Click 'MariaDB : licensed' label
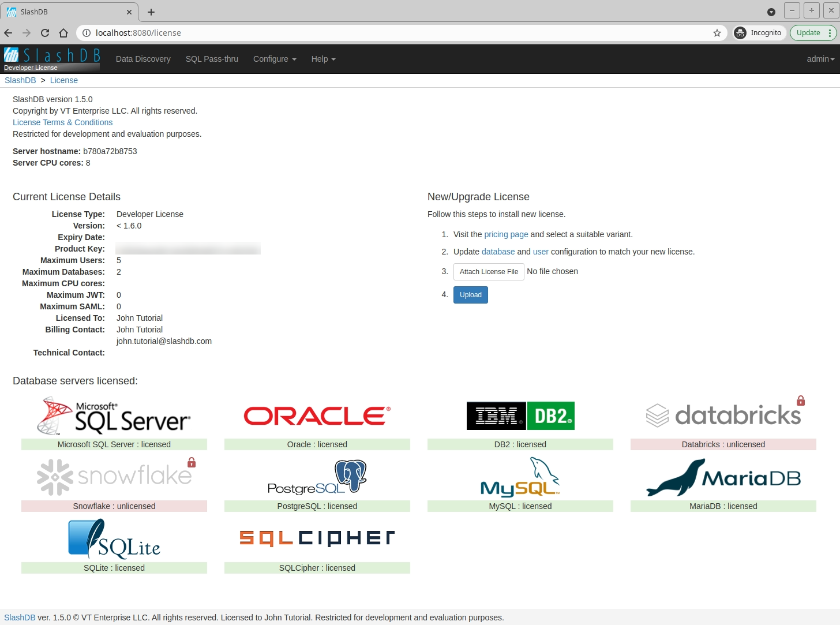This screenshot has width=840, height=625. (x=723, y=506)
